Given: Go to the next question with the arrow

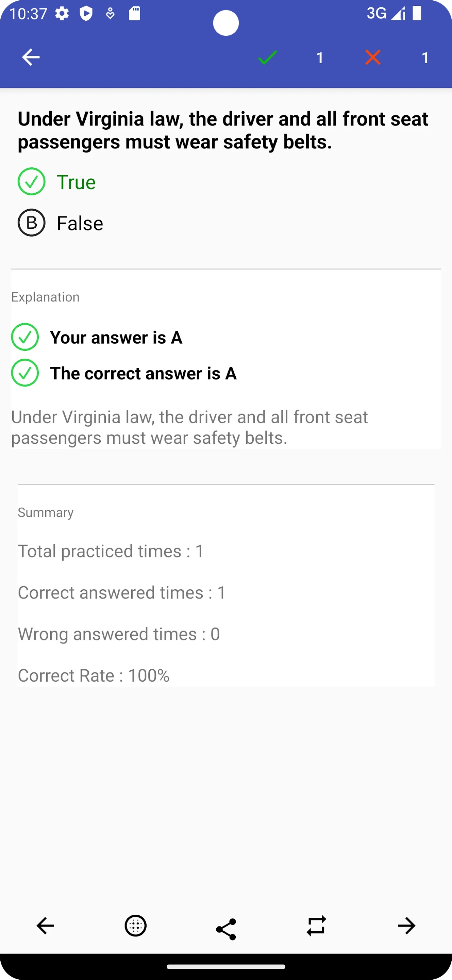Looking at the screenshot, I should point(407,926).
